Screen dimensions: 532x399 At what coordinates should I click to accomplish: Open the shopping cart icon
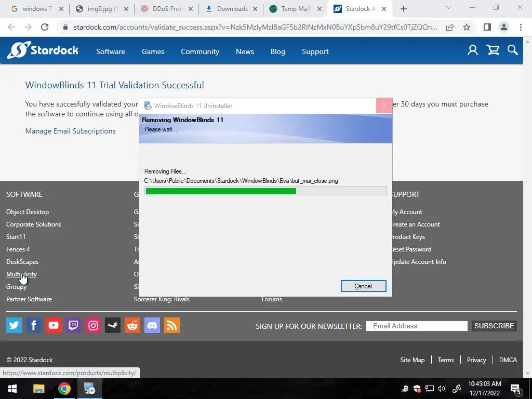(x=493, y=50)
